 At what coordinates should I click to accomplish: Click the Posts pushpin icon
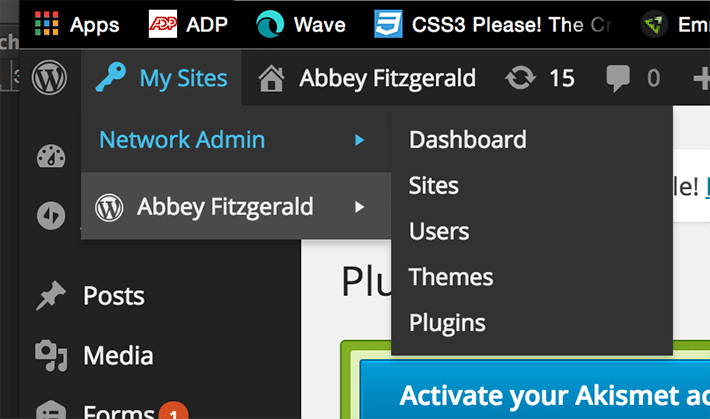pyautogui.click(x=49, y=296)
